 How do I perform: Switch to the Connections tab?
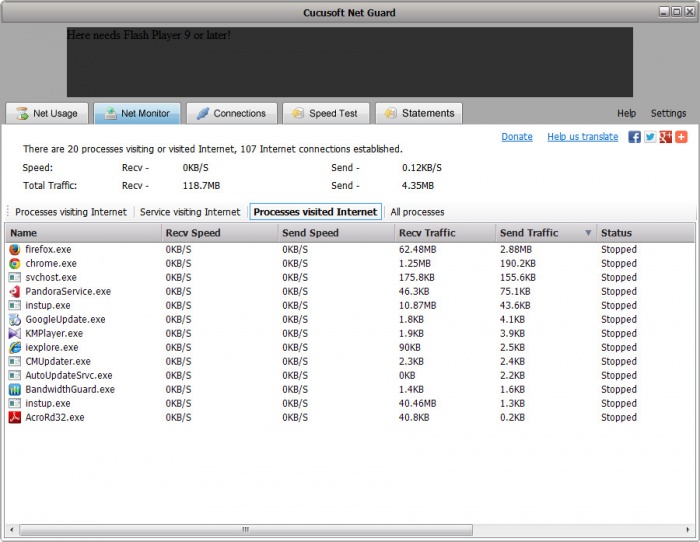(x=231, y=113)
